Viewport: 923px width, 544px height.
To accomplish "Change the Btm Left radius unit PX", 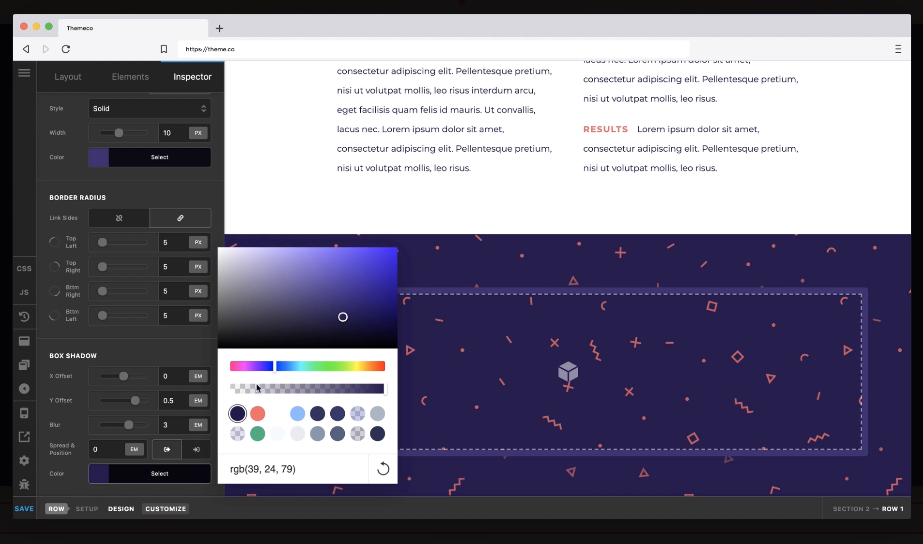I will [x=198, y=316].
